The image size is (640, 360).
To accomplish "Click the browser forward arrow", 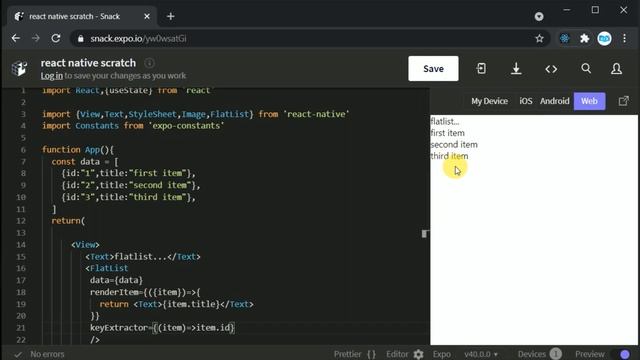I will (x=36, y=38).
